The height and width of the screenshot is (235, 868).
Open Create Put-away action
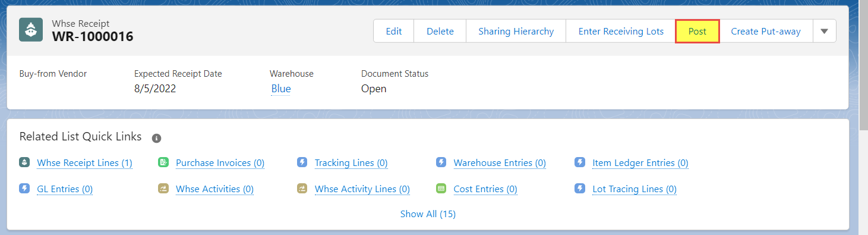766,31
